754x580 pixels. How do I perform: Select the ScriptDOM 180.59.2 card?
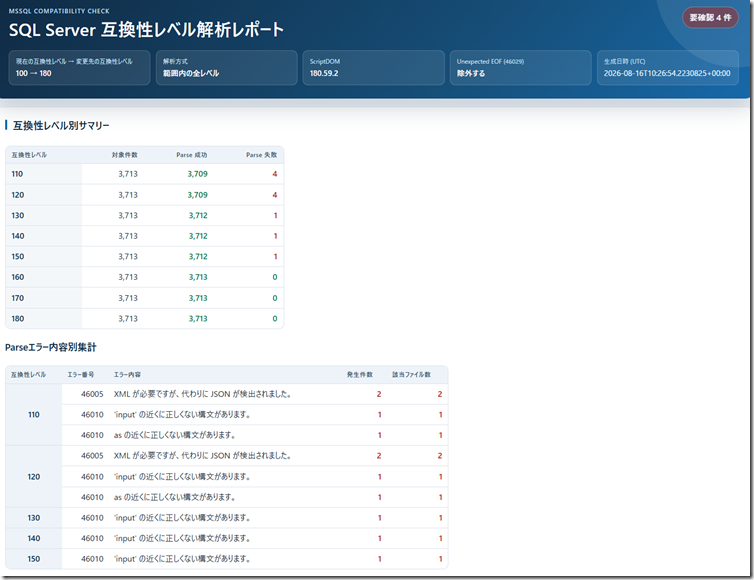[374, 68]
